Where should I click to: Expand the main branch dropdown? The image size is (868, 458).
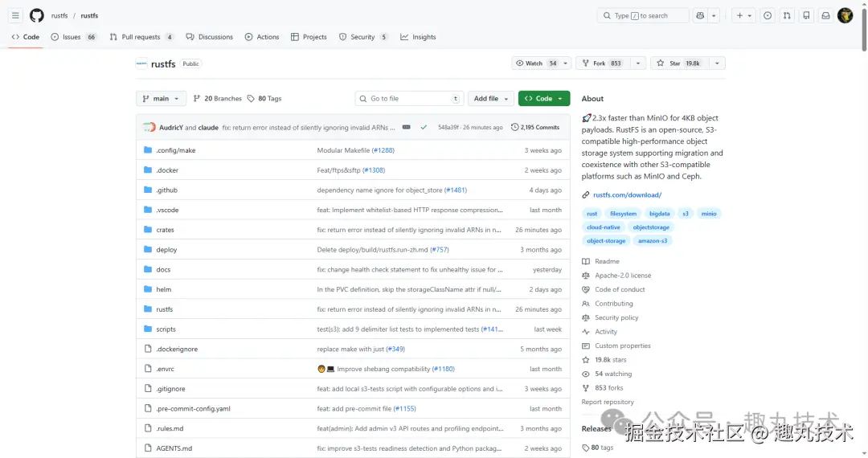161,99
